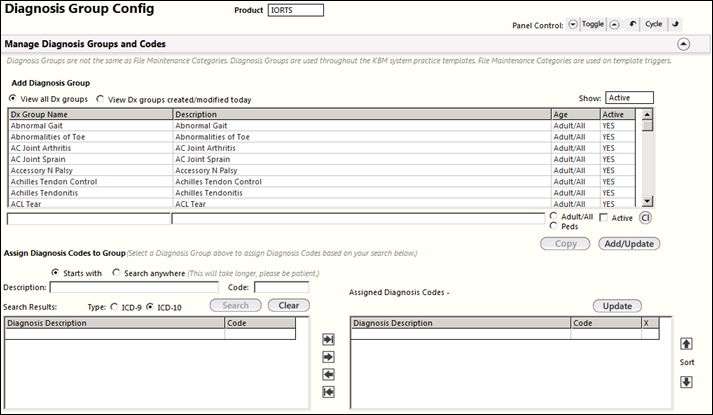Click the Active column header
713x415 pixels.
(x=618, y=115)
